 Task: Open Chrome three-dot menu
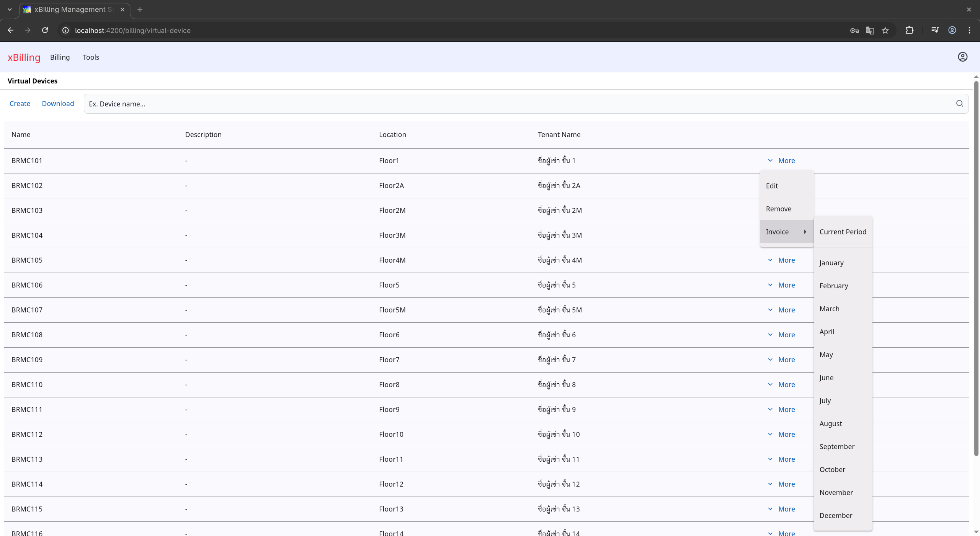[969, 30]
